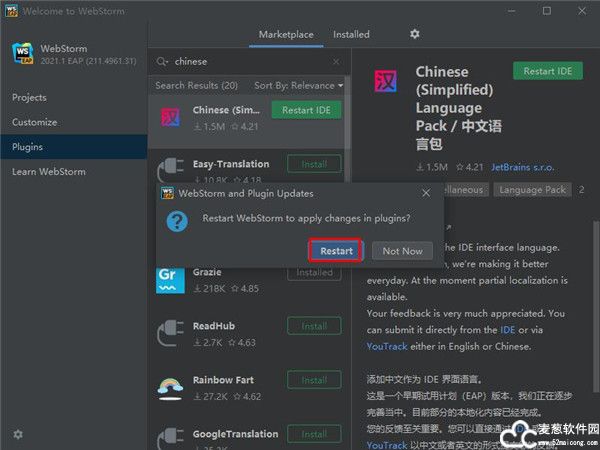Select the Easy-Translation plugin title

(x=231, y=164)
